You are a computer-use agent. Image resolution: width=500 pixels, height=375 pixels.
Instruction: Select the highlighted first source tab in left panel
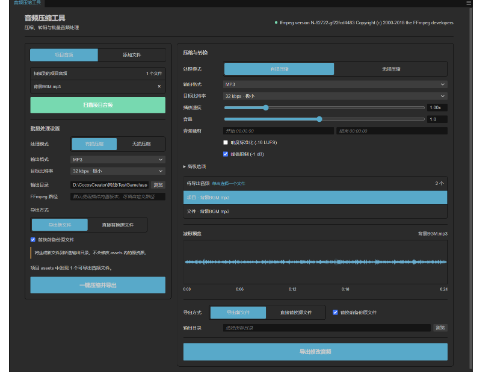click(64, 55)
